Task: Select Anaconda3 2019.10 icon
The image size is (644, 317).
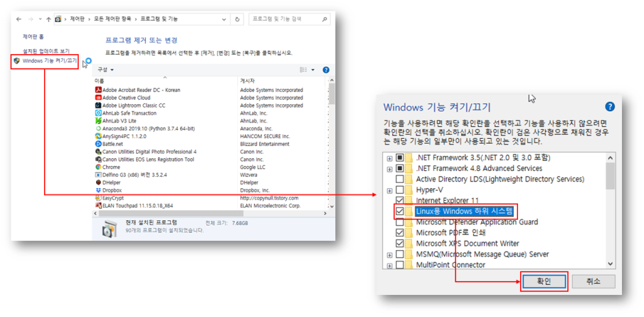Action: point(98,128)
